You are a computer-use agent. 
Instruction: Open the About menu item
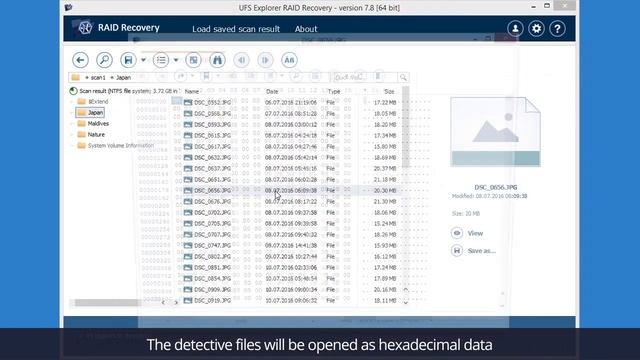pyautogui.click(x=306, y=29)
